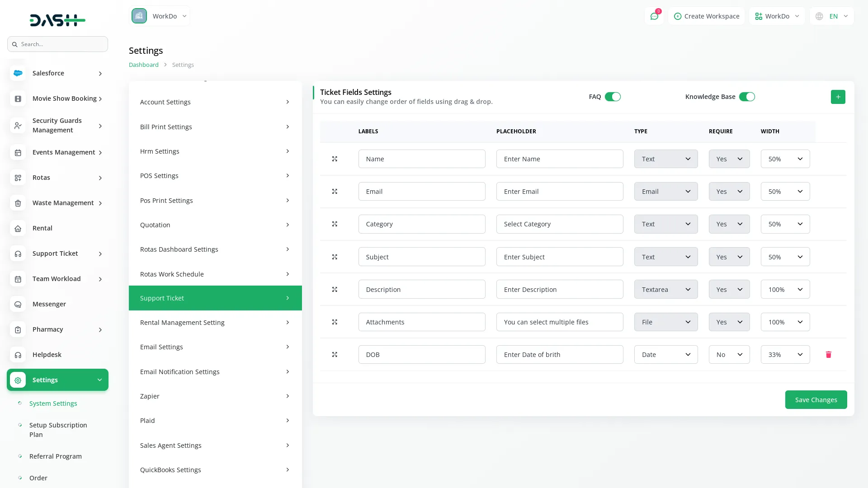This screenshot has height=488, width=868.
Task: Delete the DOB field with trash icon
Action: 828,355
